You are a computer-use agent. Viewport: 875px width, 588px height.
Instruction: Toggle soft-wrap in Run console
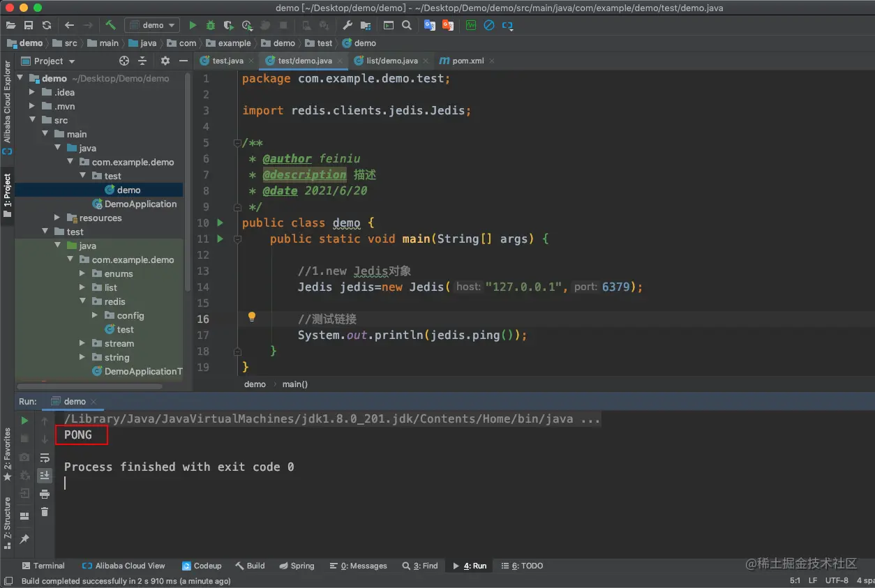45,458
